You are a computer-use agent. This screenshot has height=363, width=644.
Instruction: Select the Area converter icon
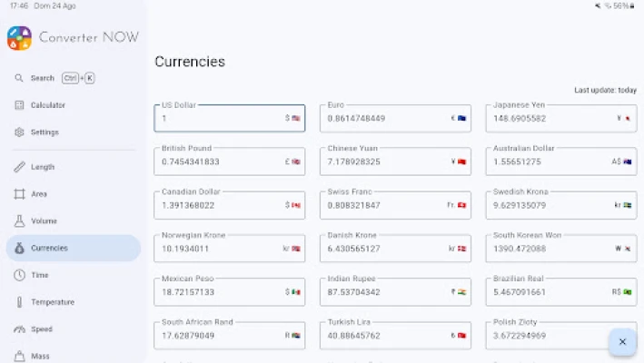click(x=19, y=194)
